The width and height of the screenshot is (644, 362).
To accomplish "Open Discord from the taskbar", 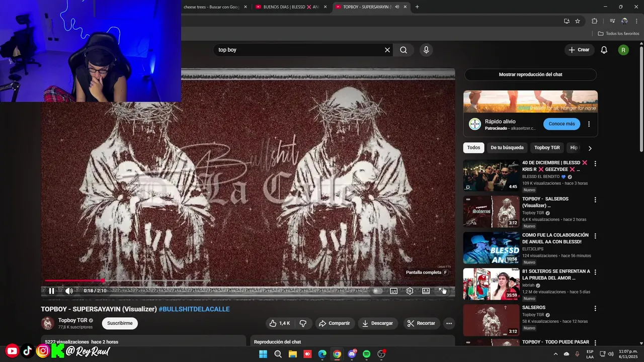I will (352, 354).
